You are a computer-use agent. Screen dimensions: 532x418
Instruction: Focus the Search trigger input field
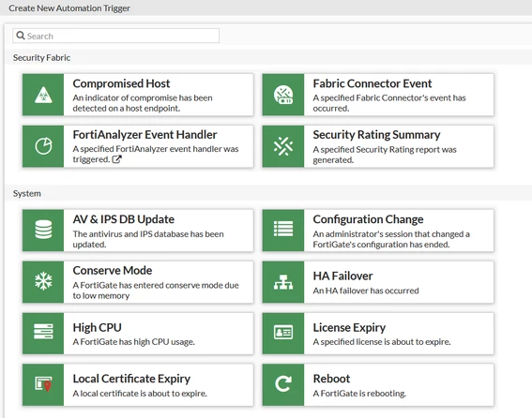coord(115,36)
